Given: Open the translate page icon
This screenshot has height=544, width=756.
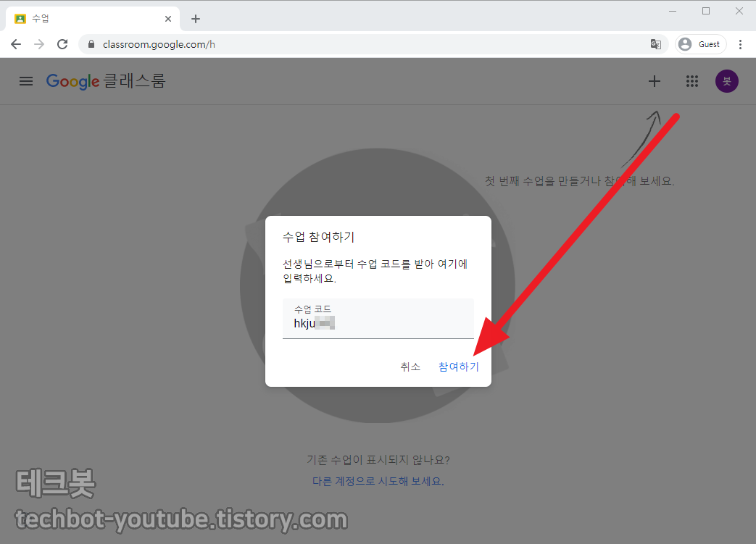Looking at the screenshot, I should click(656, 44).
